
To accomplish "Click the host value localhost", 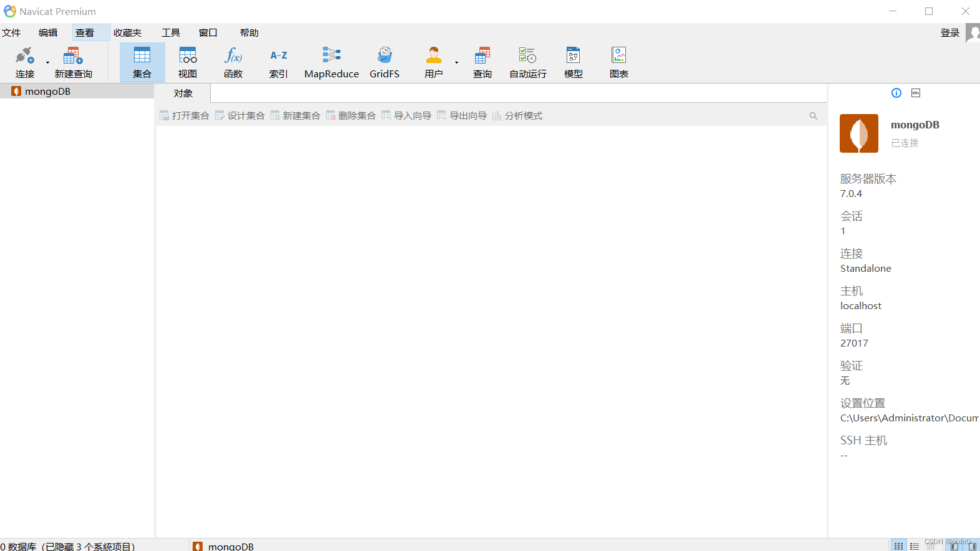I will 860,306.
